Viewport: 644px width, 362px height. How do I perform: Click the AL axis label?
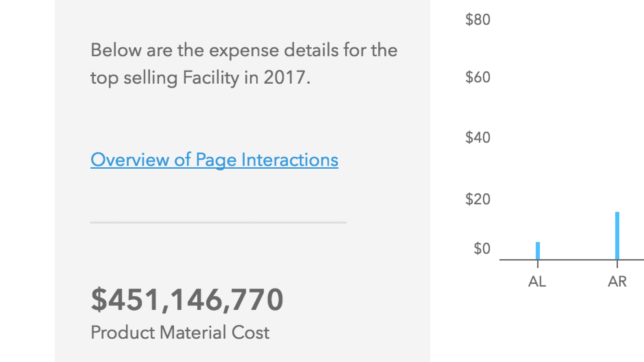[538, 282]
